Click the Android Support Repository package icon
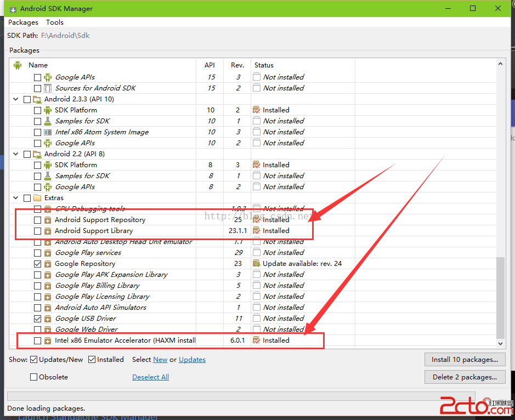 [48, 220]
